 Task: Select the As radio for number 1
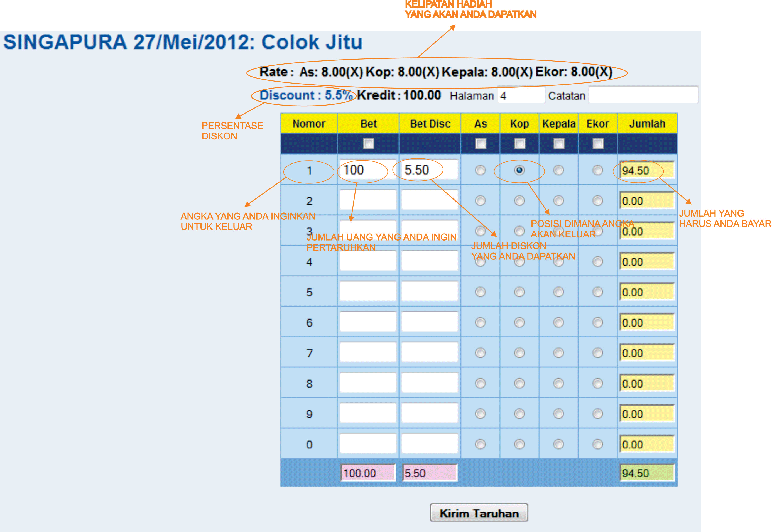[480, 170]
